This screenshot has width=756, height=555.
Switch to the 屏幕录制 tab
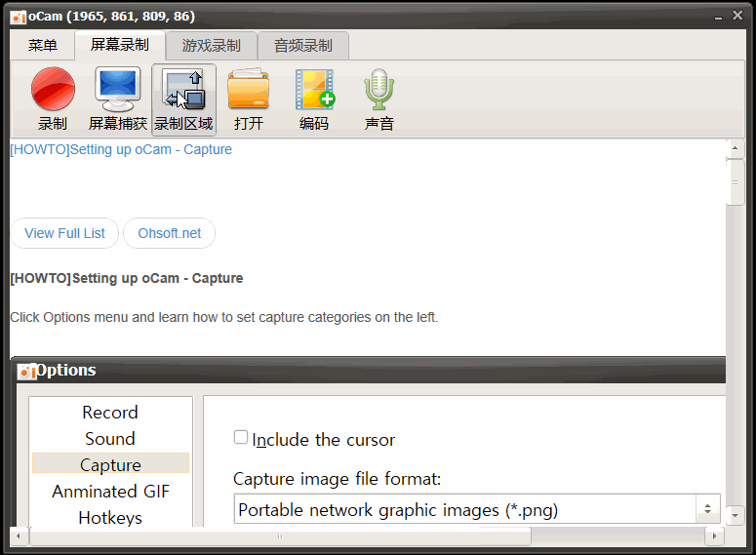120,45
